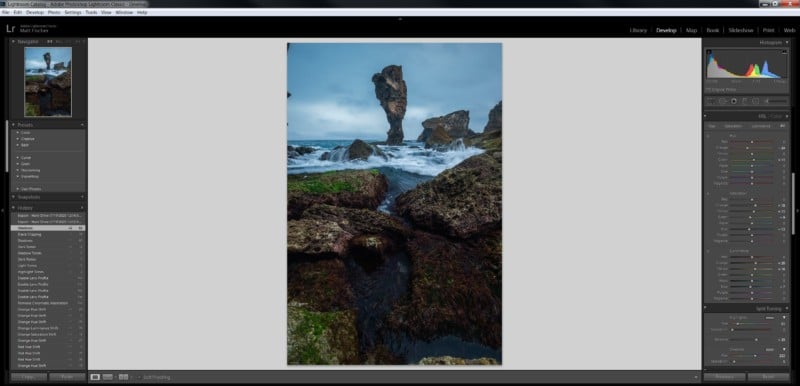
Task: Click the Hue Orange slider handle
Action: (x=747, y=148)
